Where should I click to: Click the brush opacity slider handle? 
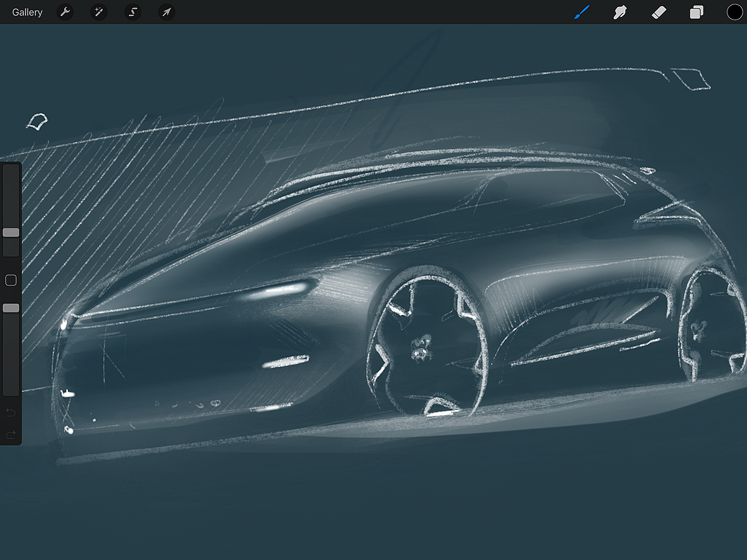tap(11, 308)
